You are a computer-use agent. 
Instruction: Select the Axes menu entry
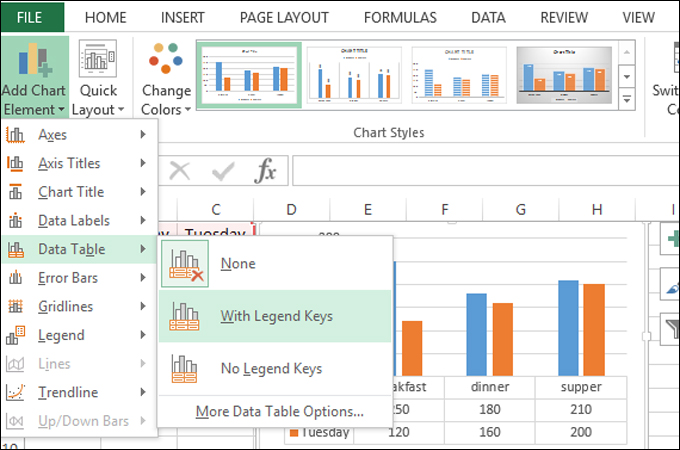click(79, 135)
